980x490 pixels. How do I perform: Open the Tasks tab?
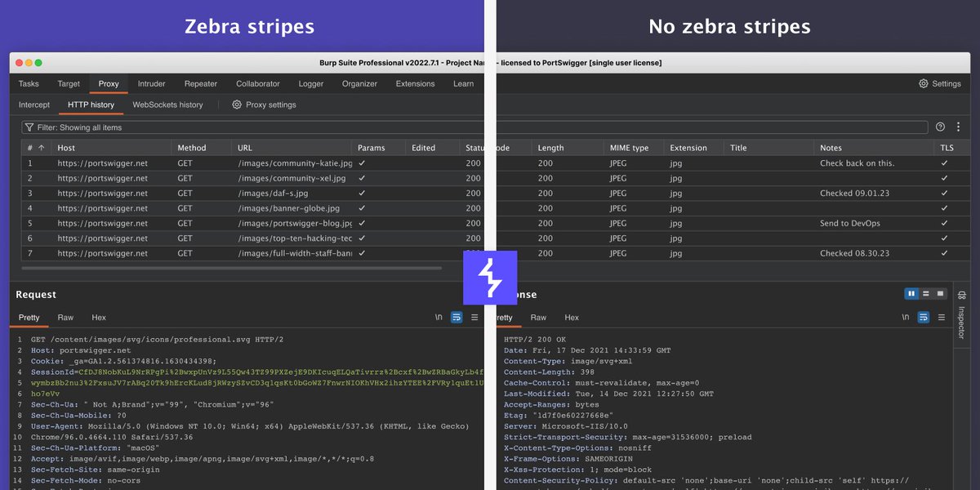tap(29, 83)
